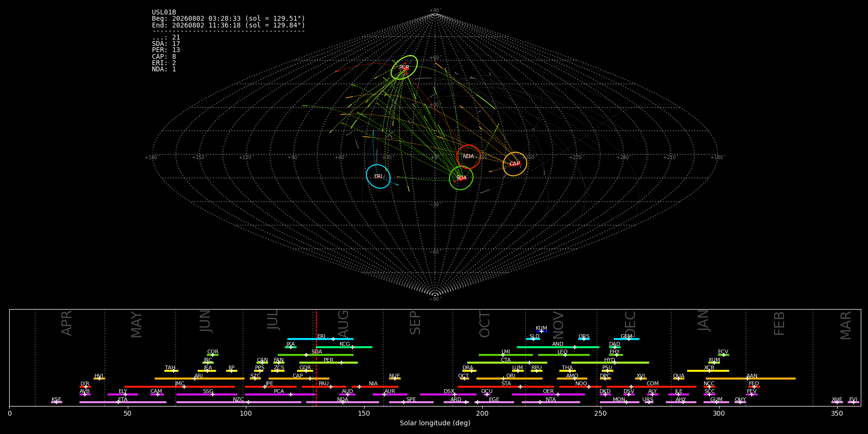Select the QUA shower bar in January
The image size is (868, 434).
(x=678, y=379)
